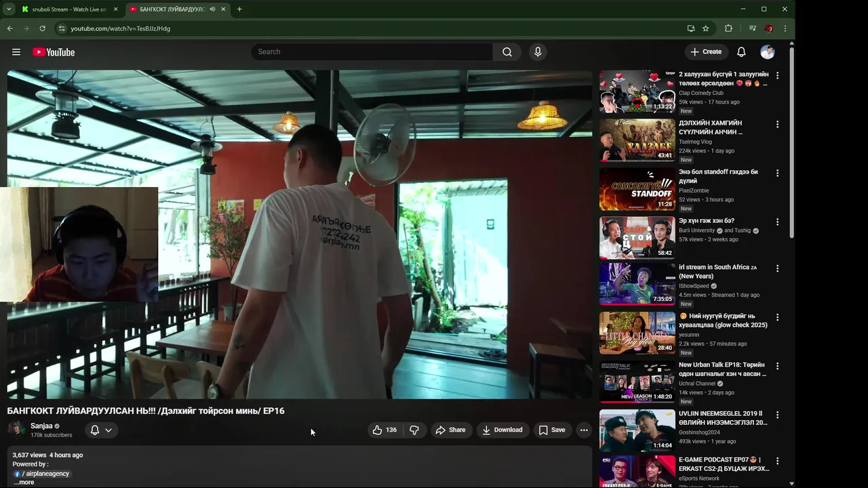Close the snuboli Stream tab
The image size is (868, 488).
(115, 9)
